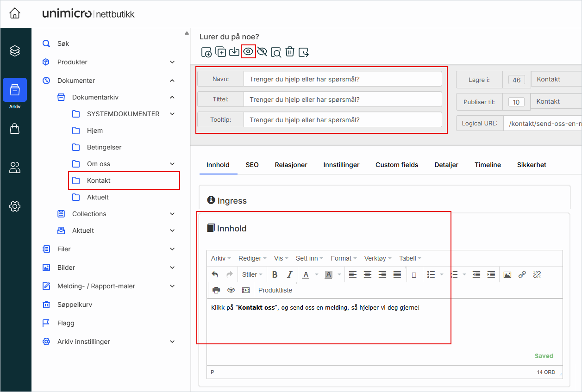Click the print icon in editor toolbar

click(216, 290)
